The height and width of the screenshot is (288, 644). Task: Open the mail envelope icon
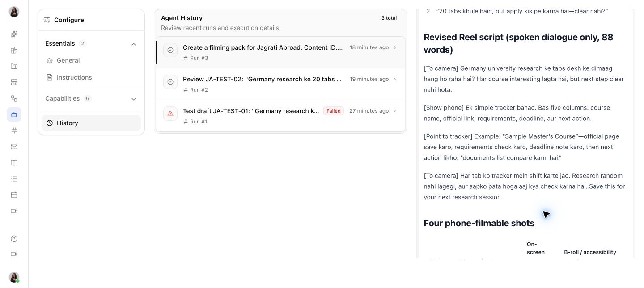[x=14, y=147]
